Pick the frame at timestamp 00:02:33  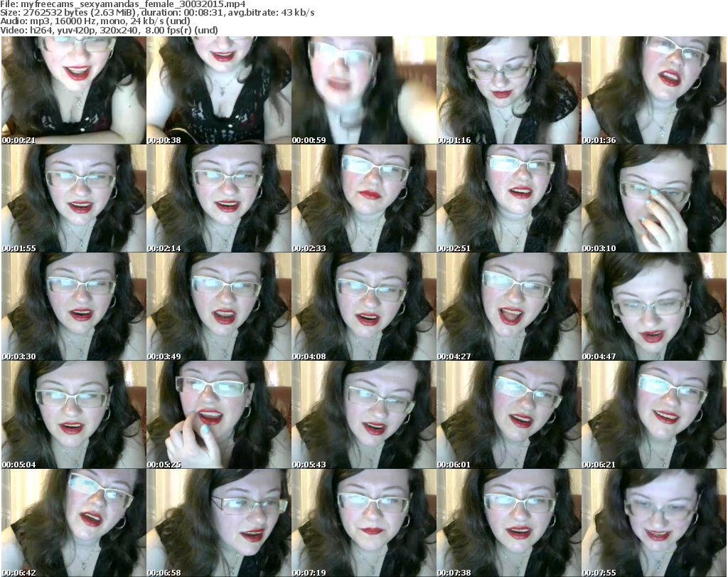[363, 198]
